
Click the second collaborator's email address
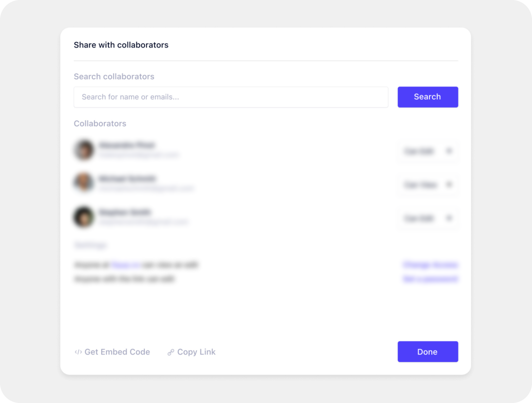146,189
